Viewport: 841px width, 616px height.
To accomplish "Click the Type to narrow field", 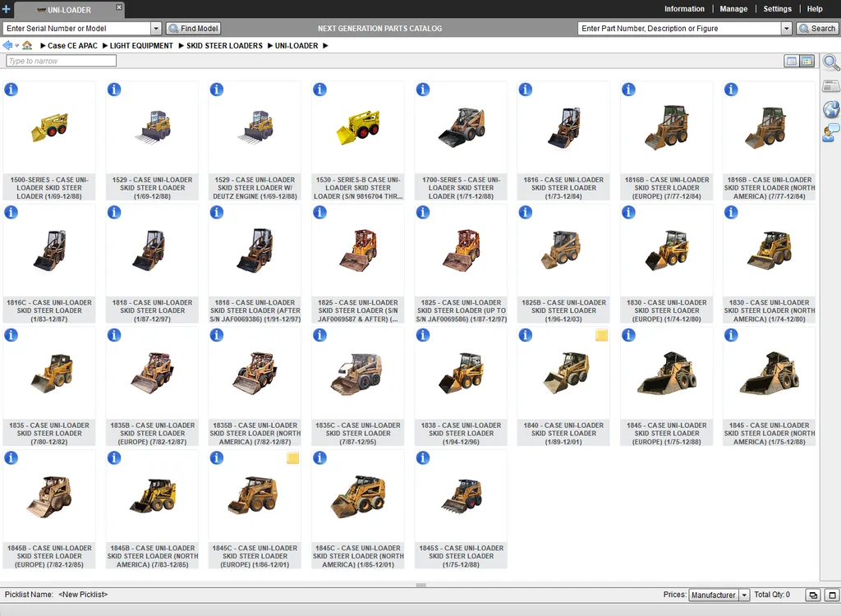I will tap(61, 61).
